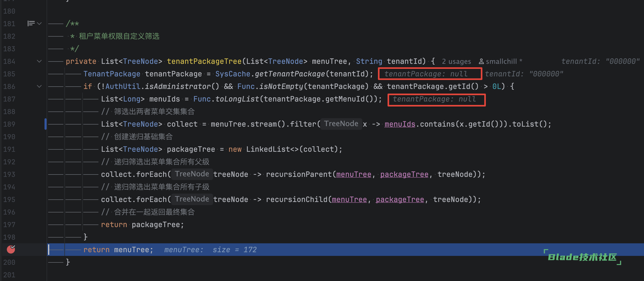The height and width of the screenshot is (281, 644).
Task: Click the TreeNode hint in the recursionParent line
Action: click(x=192, y=174)
